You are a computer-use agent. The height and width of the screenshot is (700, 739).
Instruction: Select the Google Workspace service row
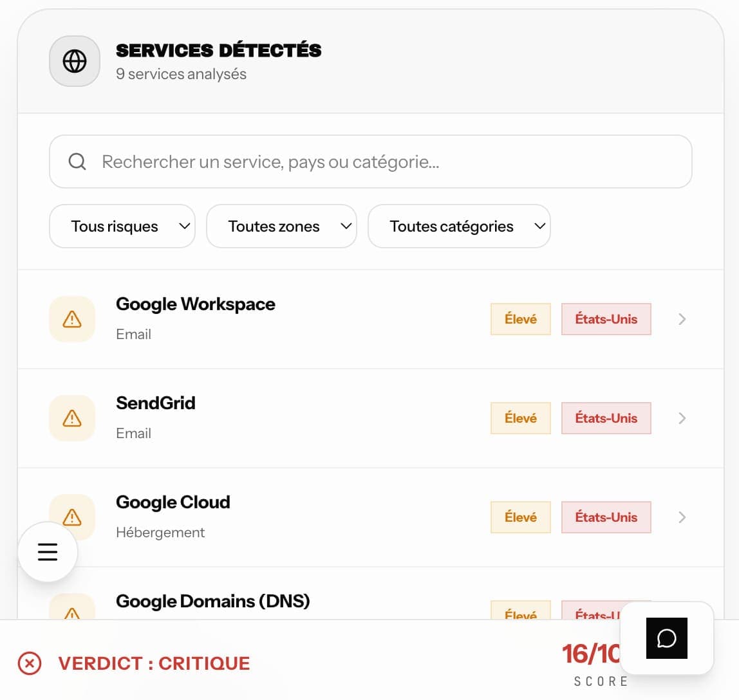click(x=322, y=319)
